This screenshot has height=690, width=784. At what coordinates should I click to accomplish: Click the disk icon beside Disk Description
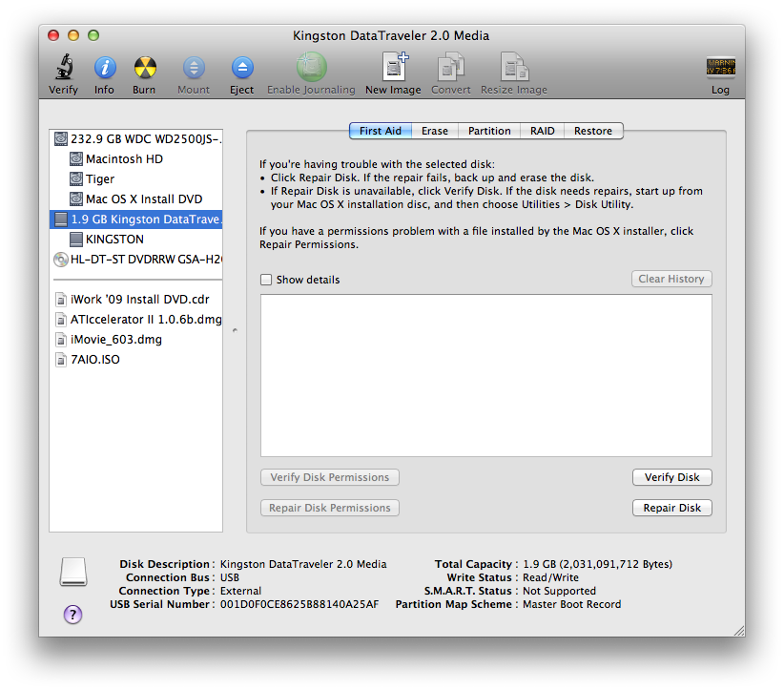(x=73, y=572)
